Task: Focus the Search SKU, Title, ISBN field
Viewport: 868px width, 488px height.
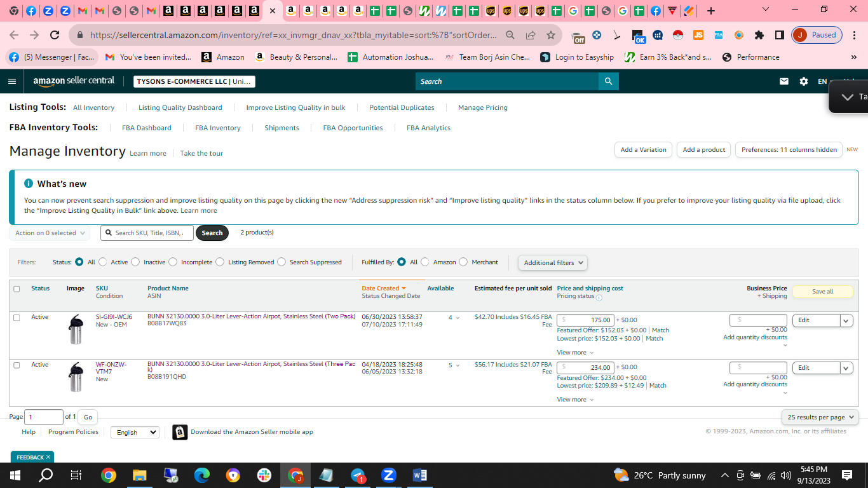Action: (147, 233)
